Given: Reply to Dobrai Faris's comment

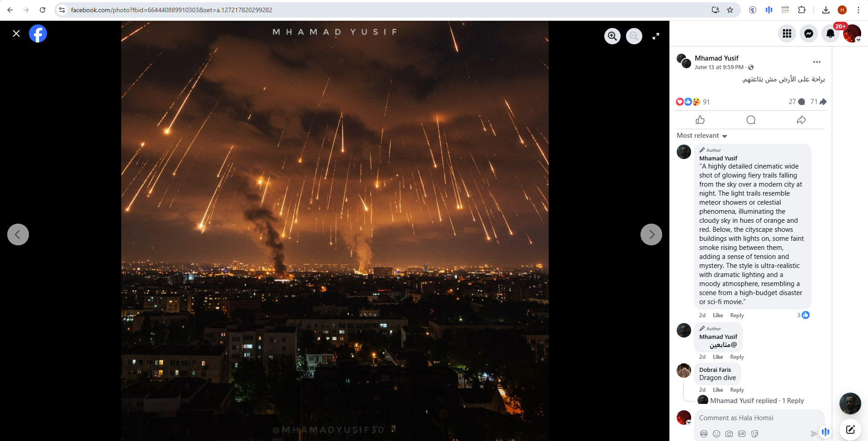Looking at the screenshot, I should tap(736, 390).
